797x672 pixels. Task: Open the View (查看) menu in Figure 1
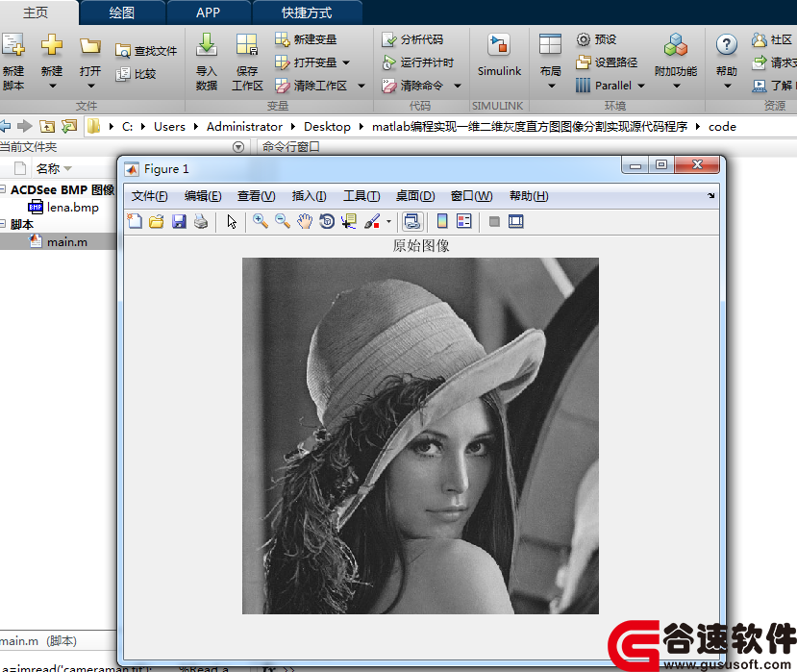[x=256, y=196]
